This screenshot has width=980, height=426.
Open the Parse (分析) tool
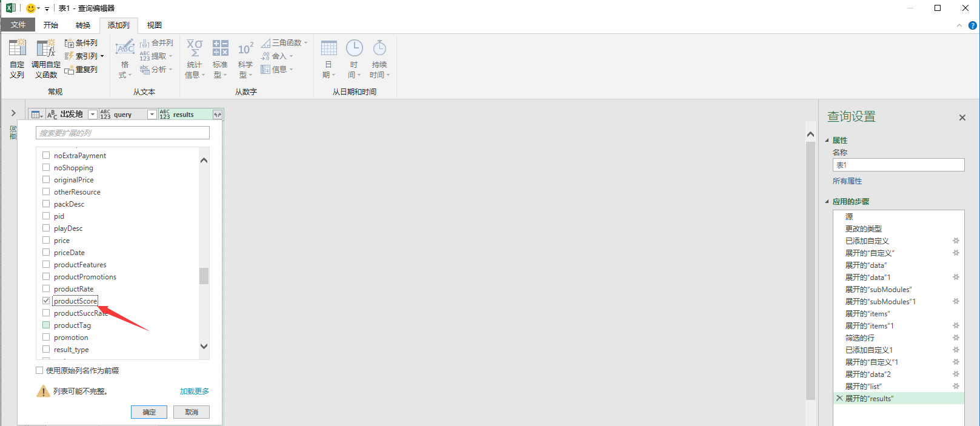tap(156, 70)
